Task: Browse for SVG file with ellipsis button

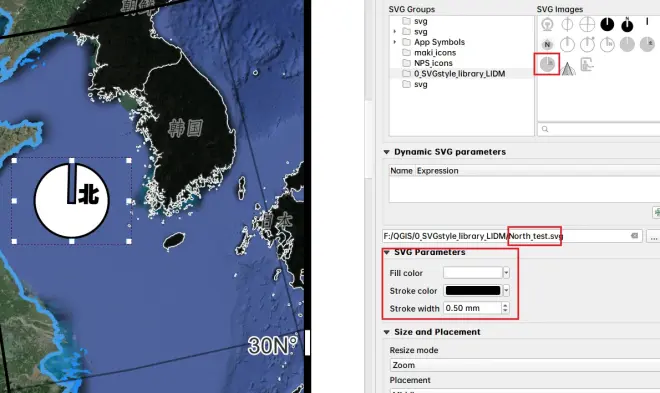Action: (x=653, y=236)
